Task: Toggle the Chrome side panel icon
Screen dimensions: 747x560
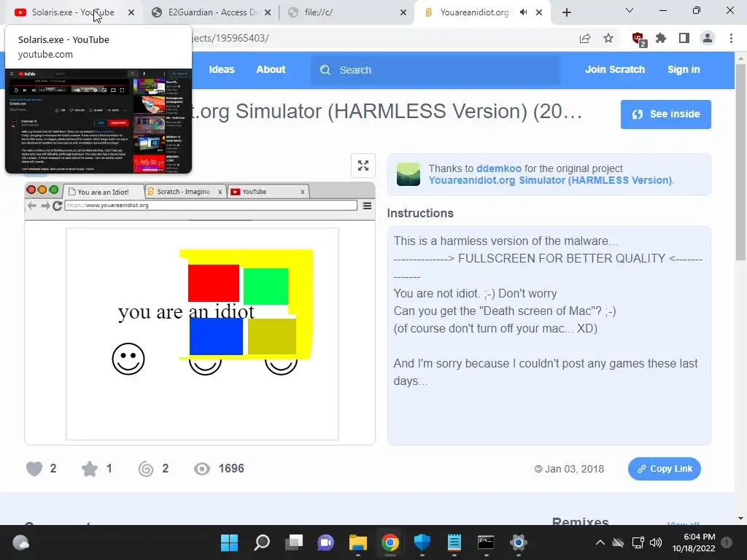Action: tap(684, 38)
